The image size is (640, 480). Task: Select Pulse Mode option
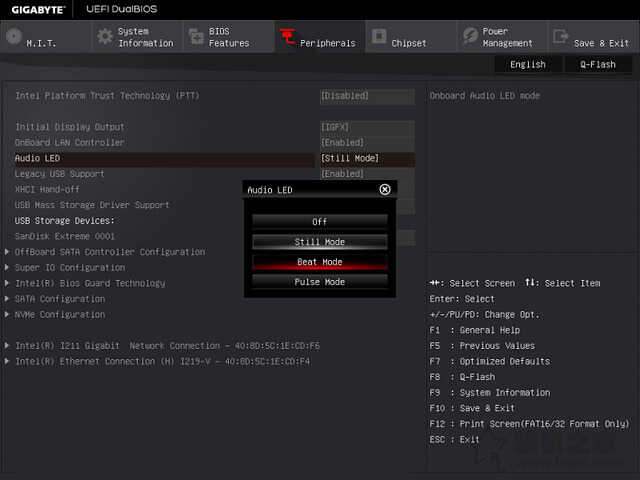point(320,282)
